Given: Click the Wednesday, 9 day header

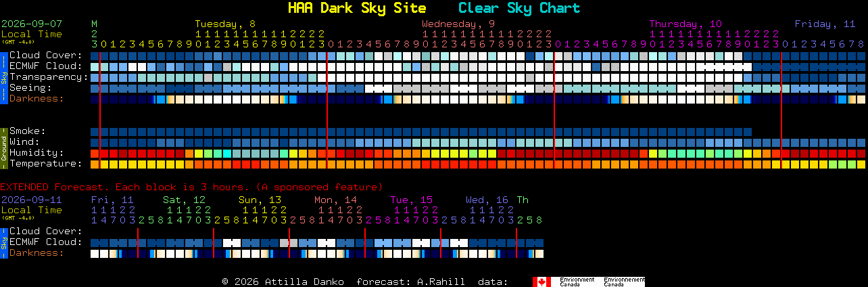Looking at the screenshot, I should tap(458, 24).
